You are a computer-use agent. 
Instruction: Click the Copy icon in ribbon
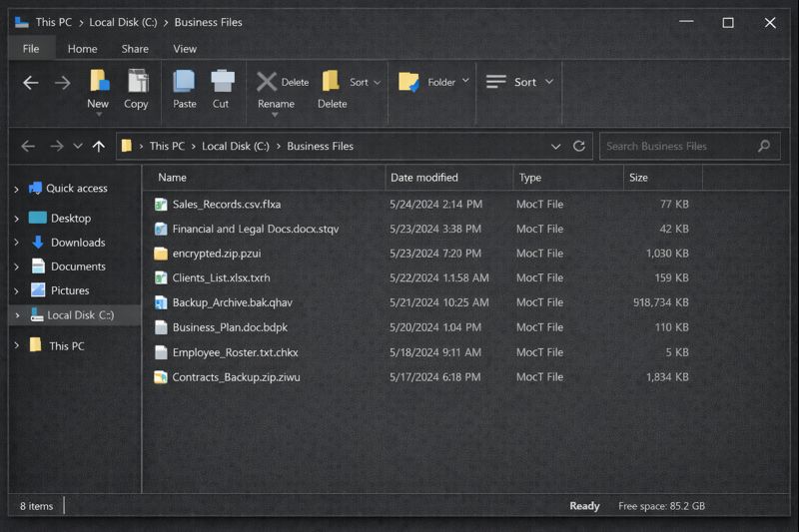(x=137, y=83)
